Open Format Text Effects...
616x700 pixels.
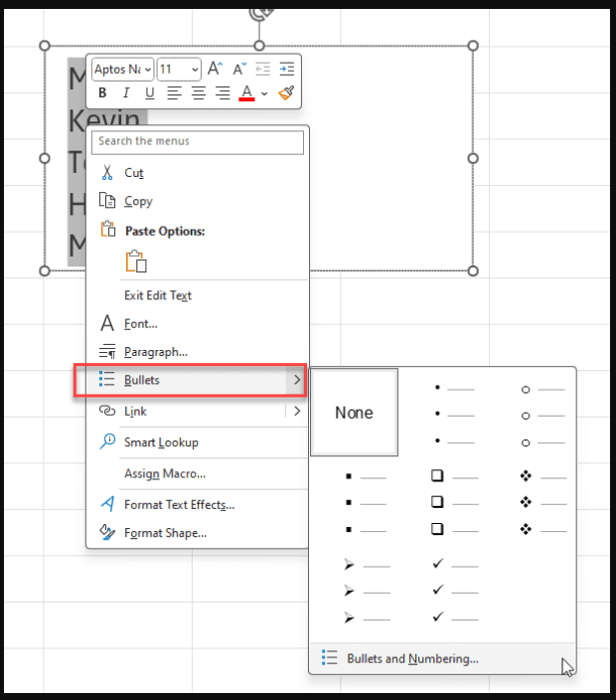pos(197,505)
